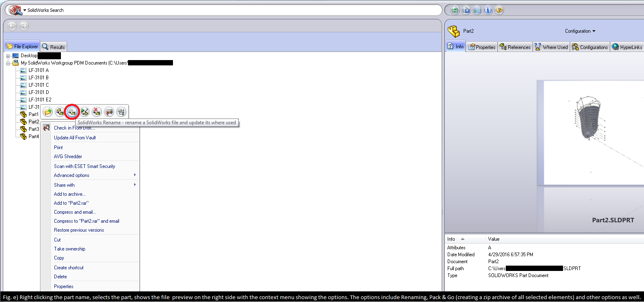The width and height of the screenshot is (644, 302).
Task: Open the References tab
Action: 515,47
